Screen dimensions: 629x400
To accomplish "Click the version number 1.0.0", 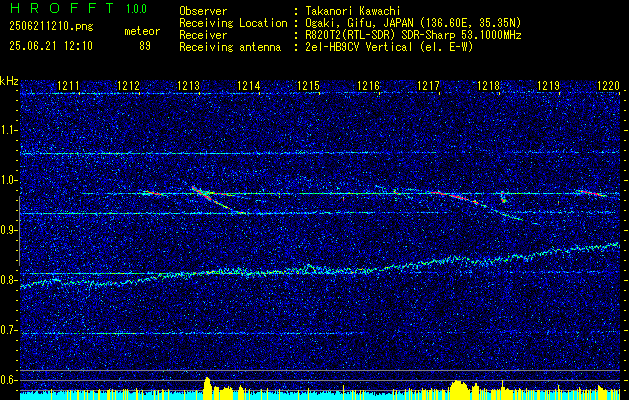I will pyautogui.click(x=136, y=9).
